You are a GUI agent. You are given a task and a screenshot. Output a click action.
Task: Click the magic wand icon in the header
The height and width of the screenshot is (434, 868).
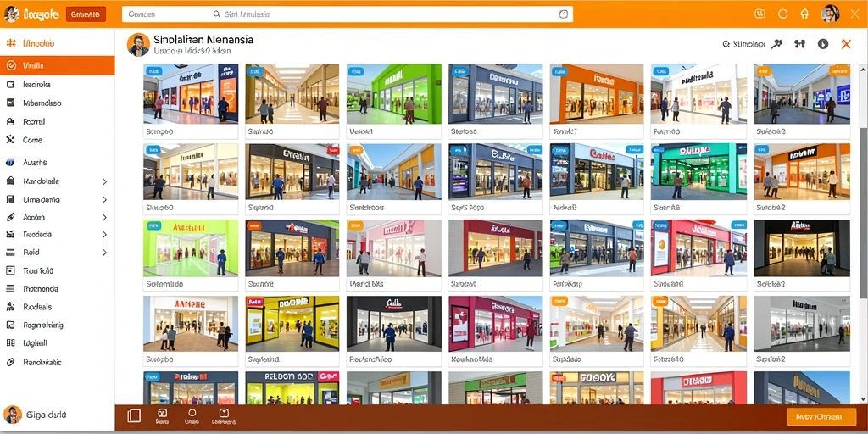tap(777, 44)
